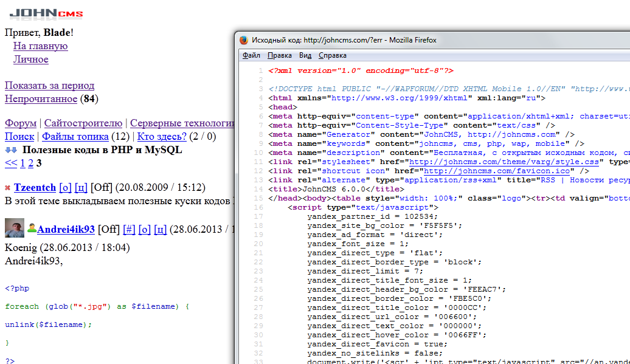Screen dimensions: 630x364
Task: Open the Вид menu
Action: [x=305, y=55]
